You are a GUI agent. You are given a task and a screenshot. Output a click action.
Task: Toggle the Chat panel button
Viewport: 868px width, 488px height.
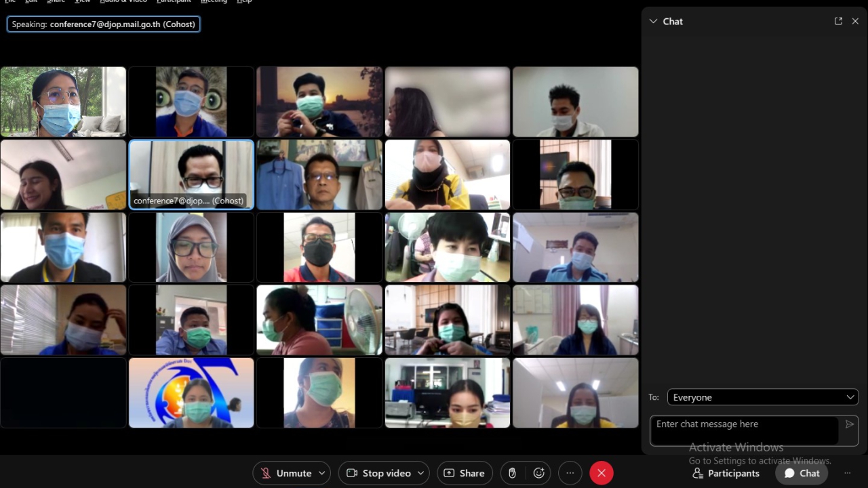(802, 473)
